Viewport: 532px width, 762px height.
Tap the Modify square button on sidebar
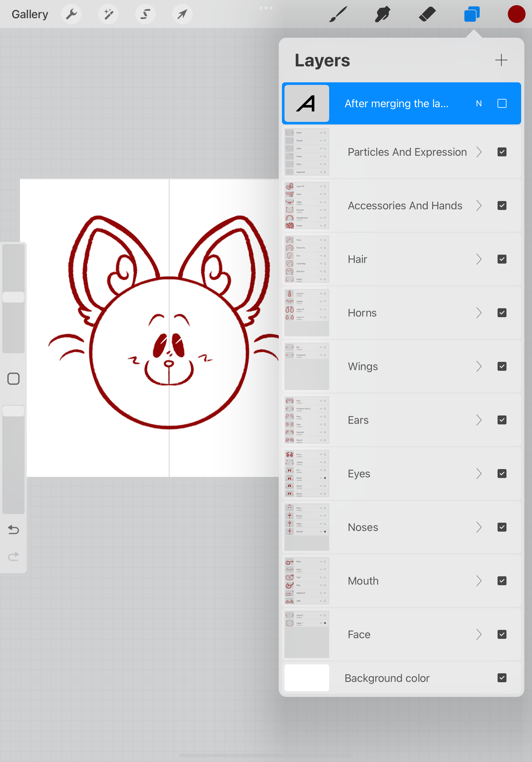click(13, 379)
